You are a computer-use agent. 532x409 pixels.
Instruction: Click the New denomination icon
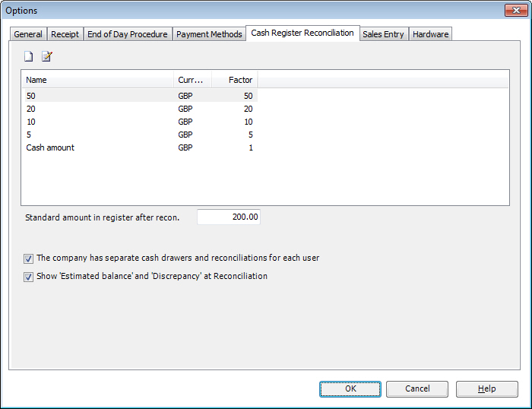tap(29, 56)
